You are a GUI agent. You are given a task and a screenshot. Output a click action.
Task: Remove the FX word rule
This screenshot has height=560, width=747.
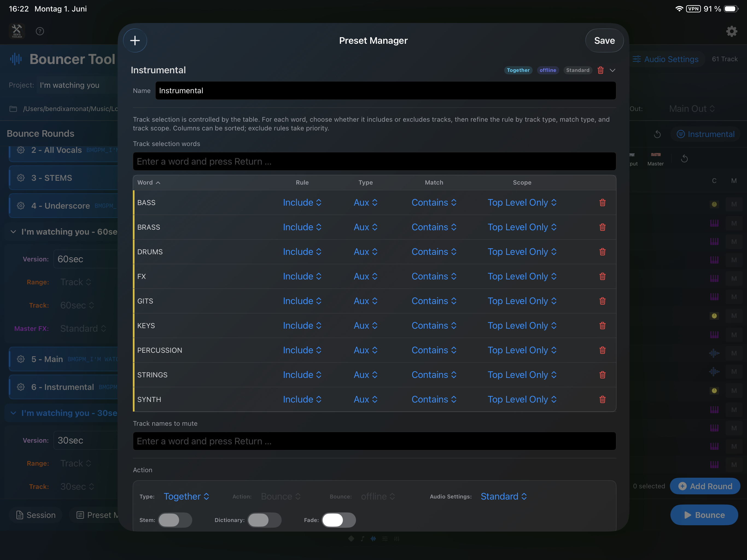(602, 277)
